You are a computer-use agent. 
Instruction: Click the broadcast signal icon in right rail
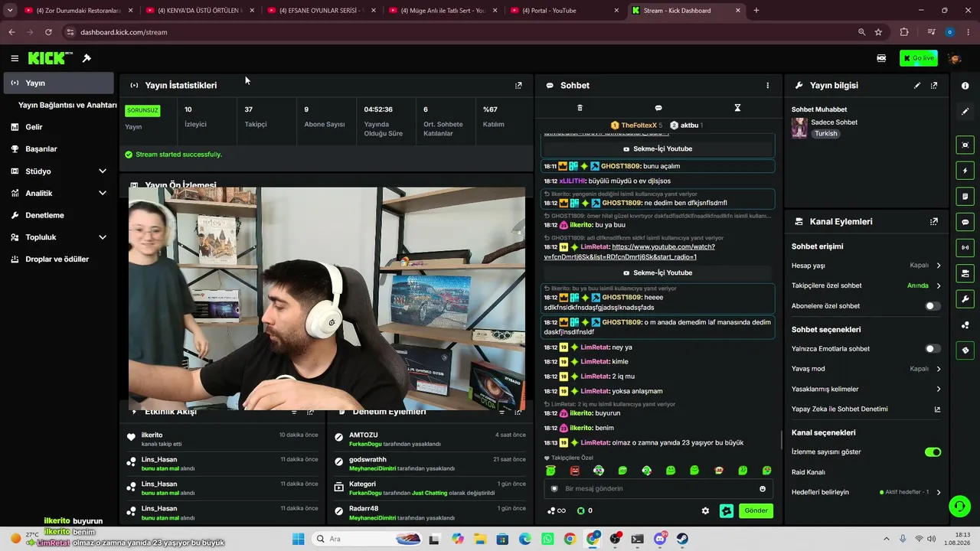click(x=965, y=247)
